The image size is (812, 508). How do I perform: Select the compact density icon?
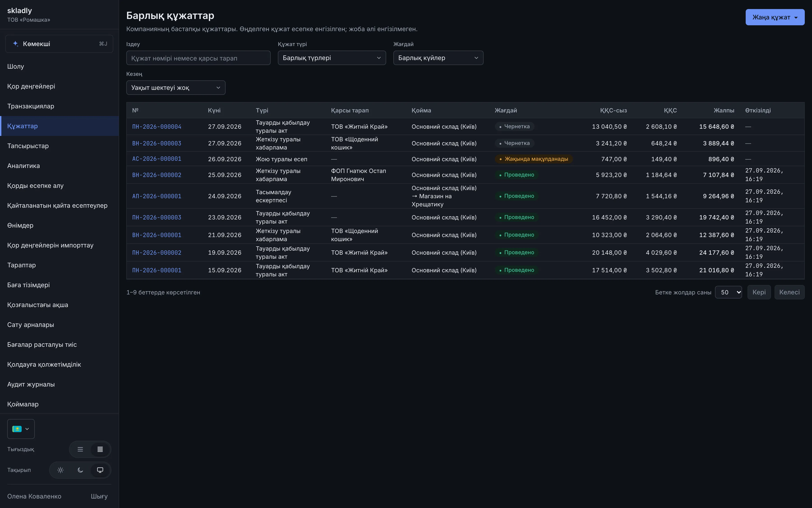[x=100, y=449]
